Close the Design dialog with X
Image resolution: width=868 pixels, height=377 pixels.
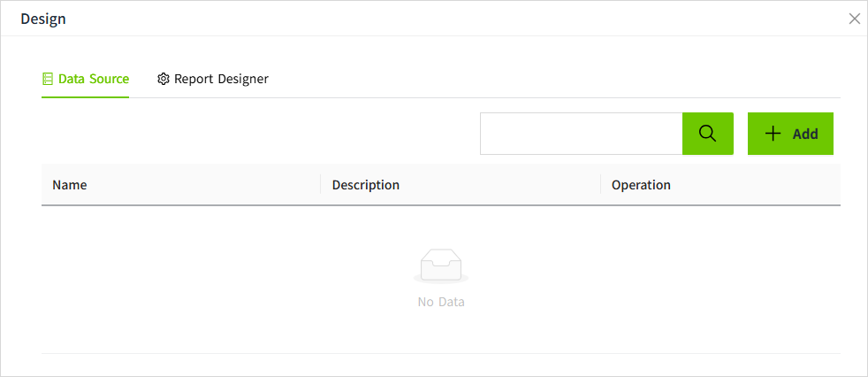[x=854, y=19]
